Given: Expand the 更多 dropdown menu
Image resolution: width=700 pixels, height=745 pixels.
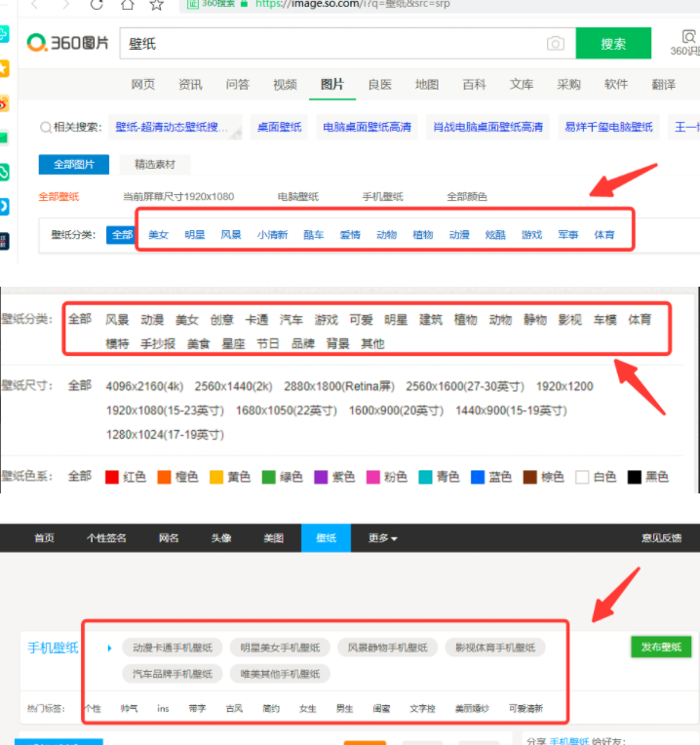Looking at the screenshot, I should pos(383,538).
